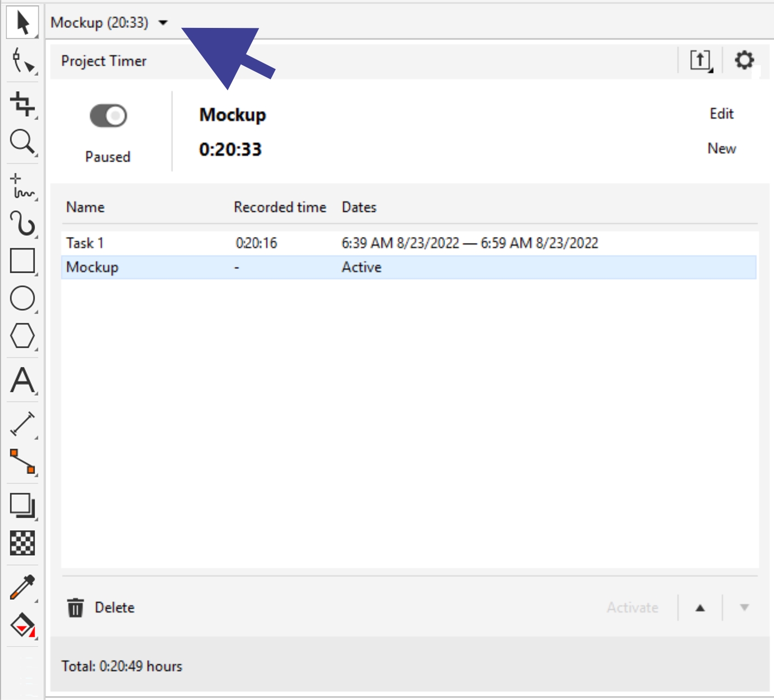Select the Rectangle tool
Viewport: 774px width, 700px height.
pos(22,261)
